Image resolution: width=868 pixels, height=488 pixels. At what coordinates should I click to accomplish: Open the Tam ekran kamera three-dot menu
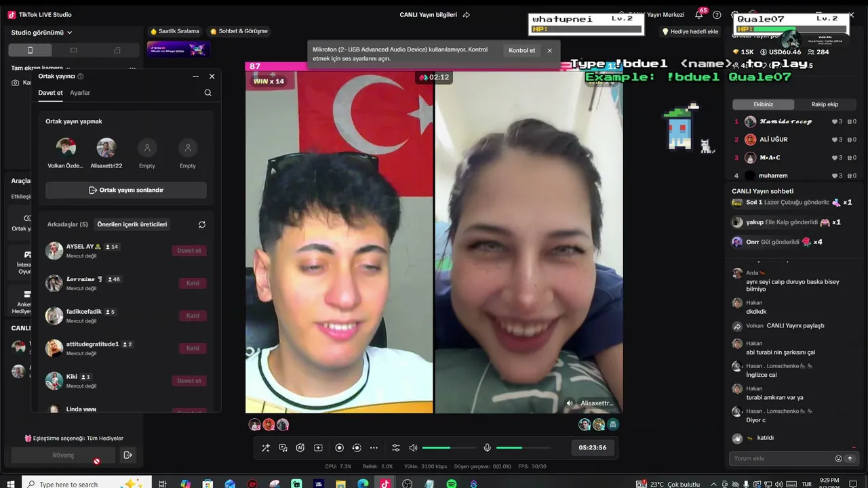point(132,68)
